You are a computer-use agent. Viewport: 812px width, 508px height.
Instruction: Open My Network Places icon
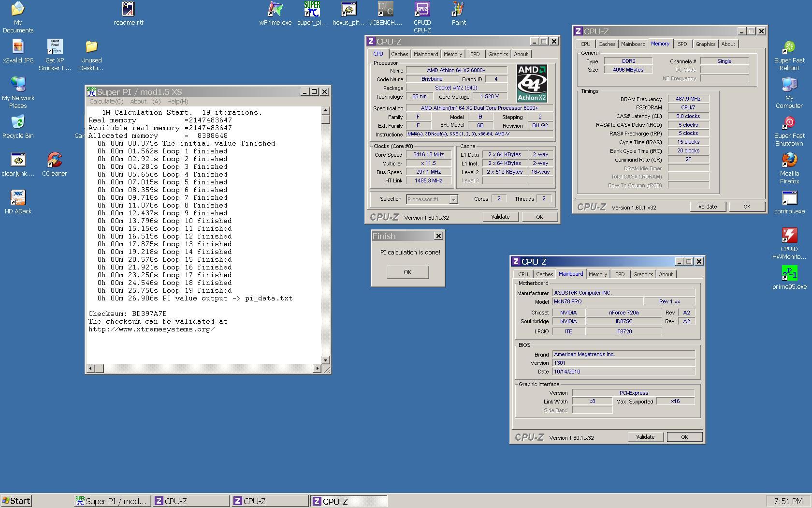18,92
